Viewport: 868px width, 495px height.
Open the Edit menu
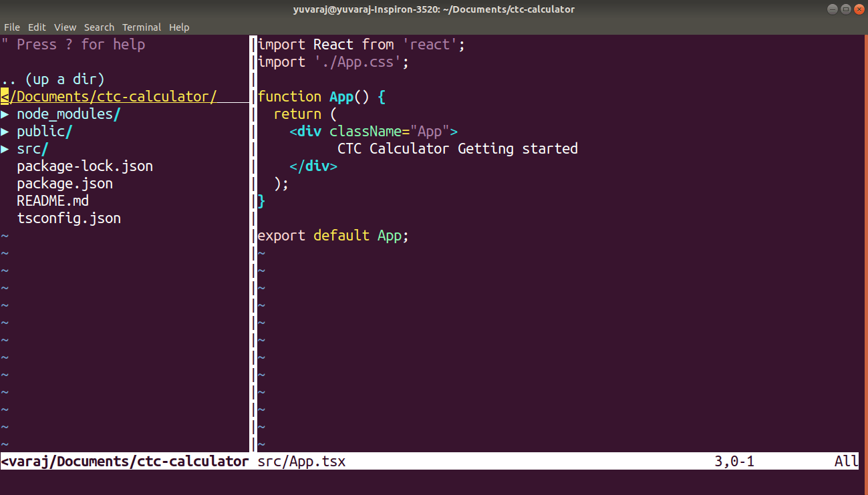(37, 27)
